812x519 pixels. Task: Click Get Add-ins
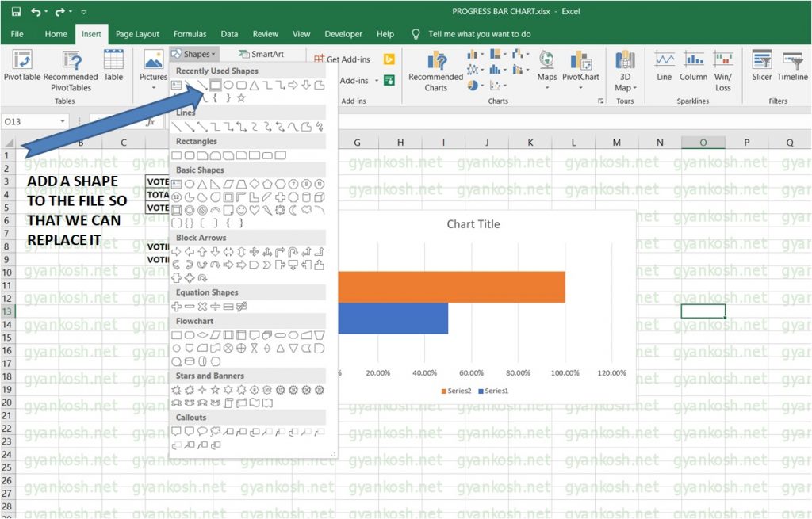point(347,59)
